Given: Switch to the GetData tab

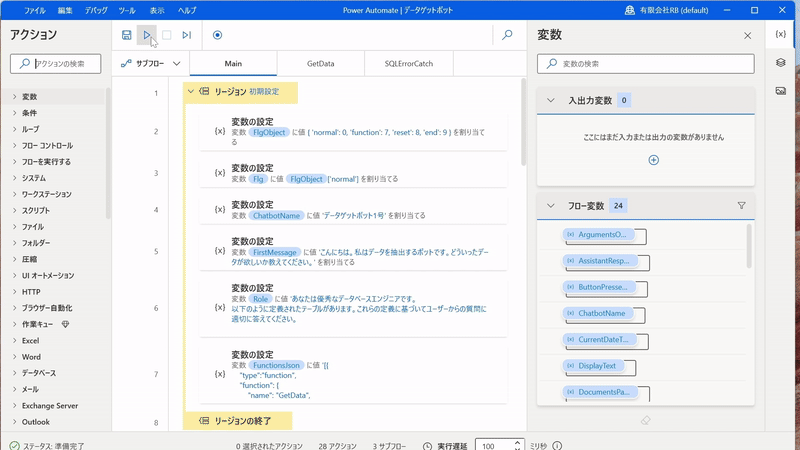Looking at the screenshot, I should [x=320, y=63].
